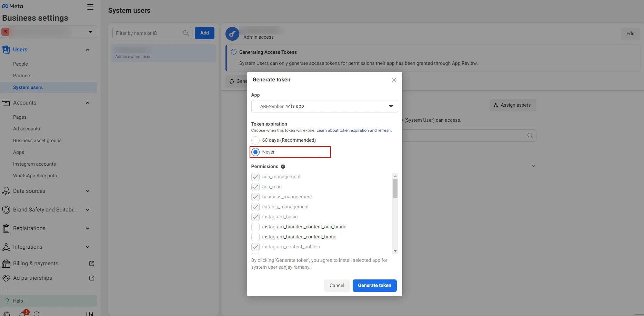Image resolution: width=644 pixels, height=316 pixels.
Task: Toggle catalog_management permission checkbox
Action: point(255,207)
